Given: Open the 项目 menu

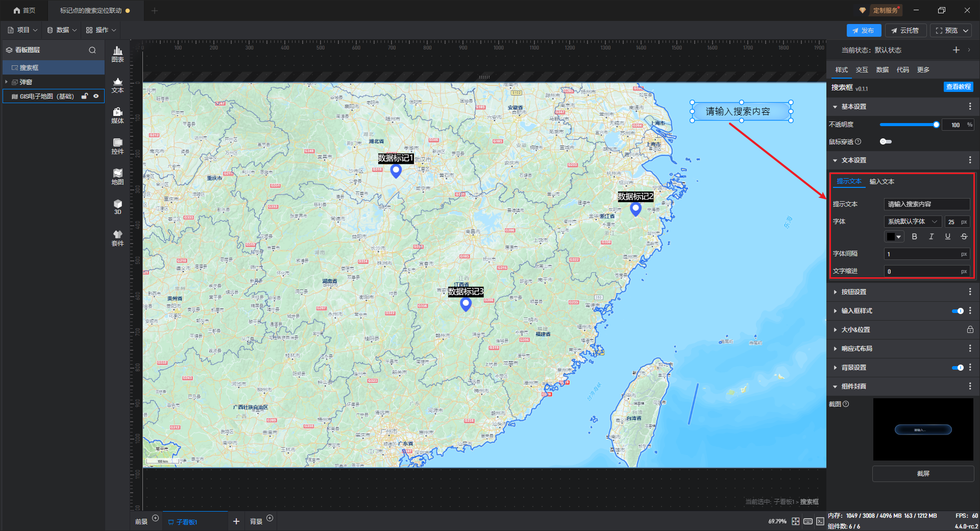Looking at the screenshot, I should [x=23, y=30].
